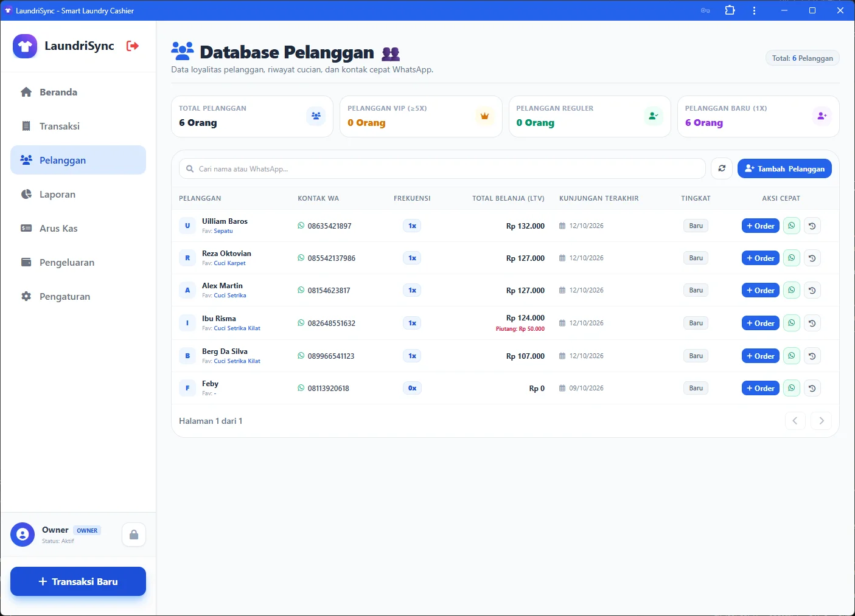855x616 pixels.
Task: Click + Order for Ibu Risma
Action: tap(761, 323)
